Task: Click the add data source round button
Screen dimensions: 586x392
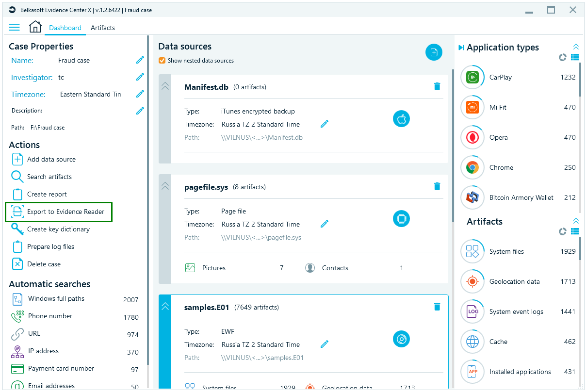Action: tap(434, 52)
